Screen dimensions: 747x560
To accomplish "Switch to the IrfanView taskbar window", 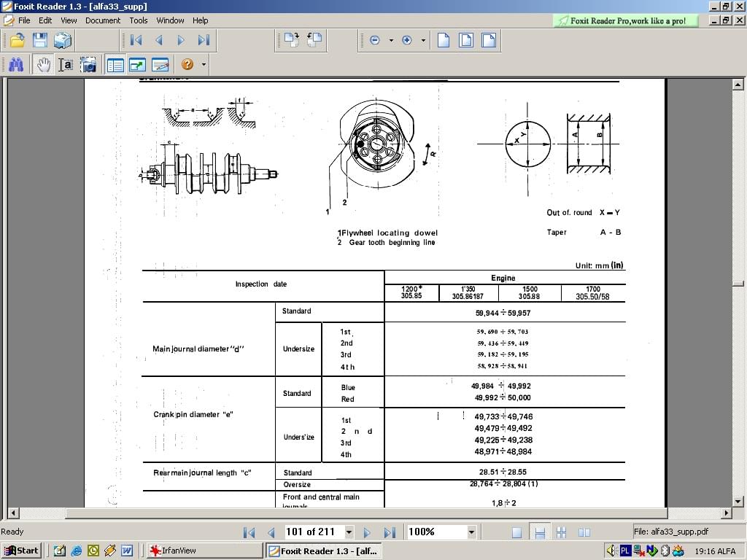I will click(x=205, y=551).
